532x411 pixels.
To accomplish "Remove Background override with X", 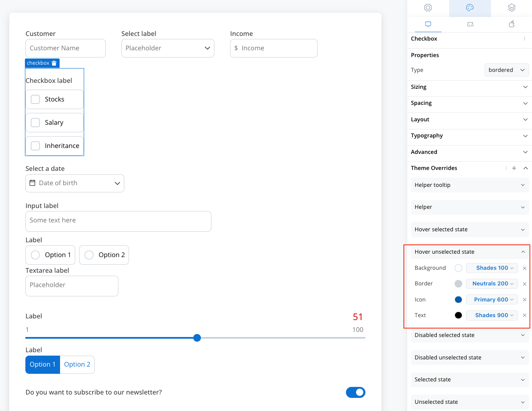I will click(524, 268).
